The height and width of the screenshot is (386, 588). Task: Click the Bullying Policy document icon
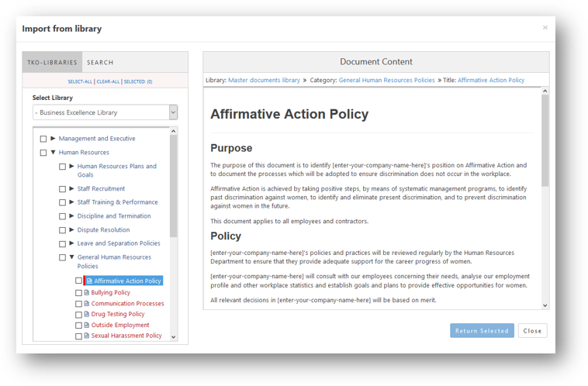[x=87, y=292]
